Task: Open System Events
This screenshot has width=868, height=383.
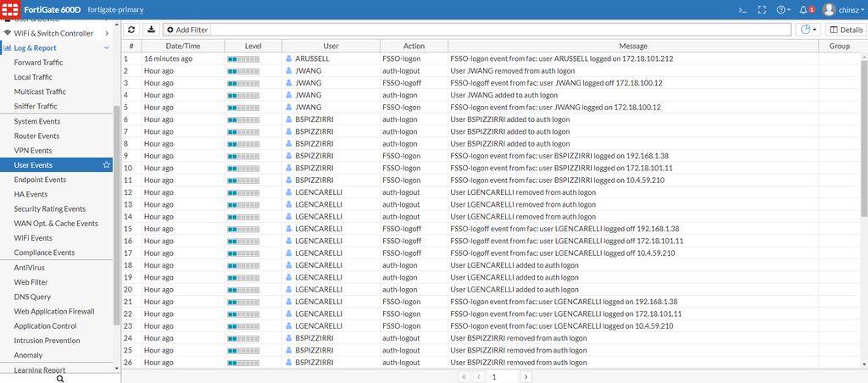Action: [x=37, y=121]
